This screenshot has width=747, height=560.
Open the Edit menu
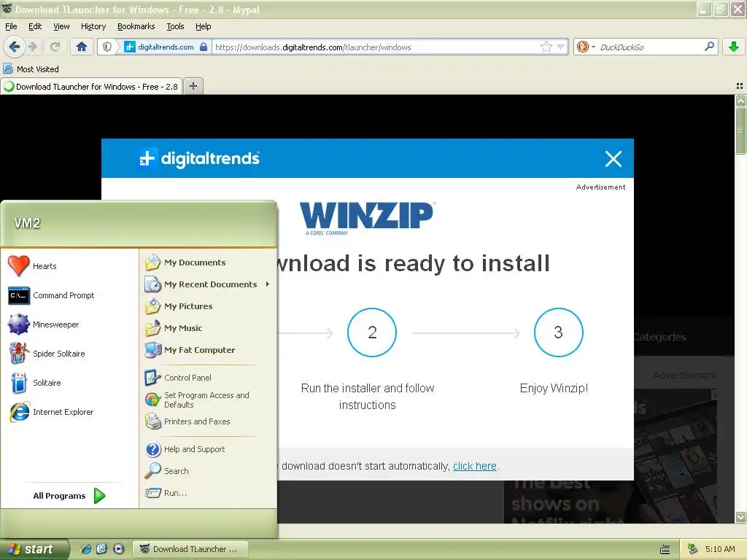coord(35,26)
